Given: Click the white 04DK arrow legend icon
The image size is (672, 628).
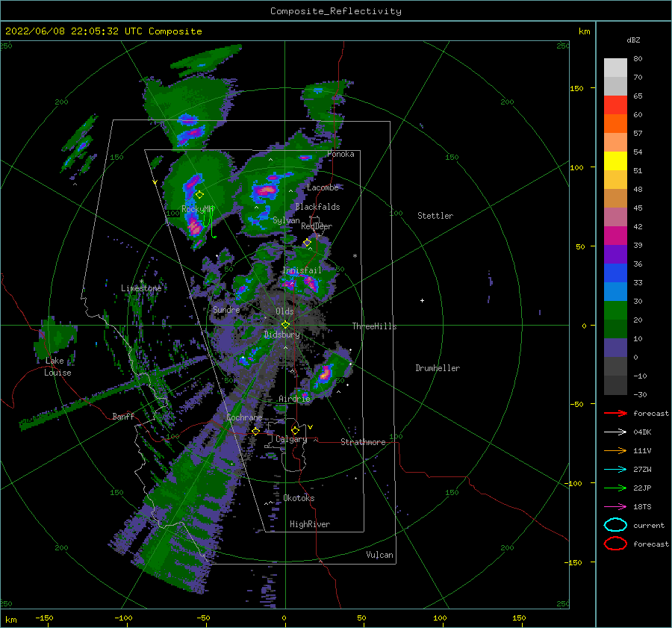Looking at the screenshot, I should coord(615,432).
